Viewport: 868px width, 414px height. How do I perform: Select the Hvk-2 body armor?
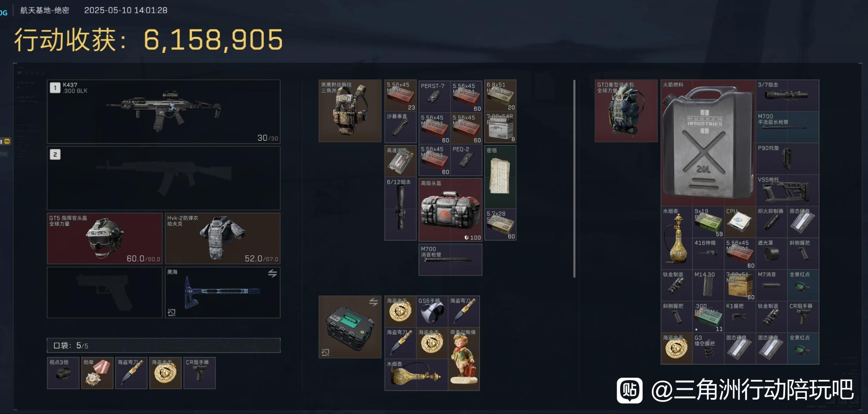tap(223, 238)
